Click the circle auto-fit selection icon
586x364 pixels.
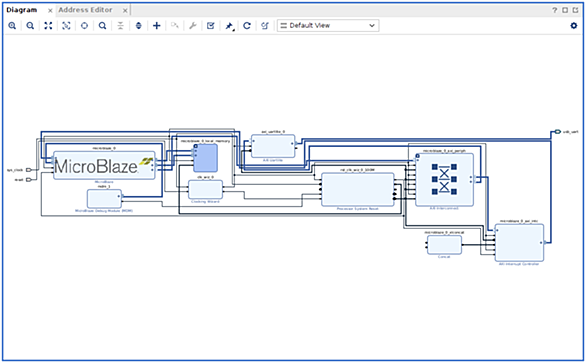click(84, 26)
